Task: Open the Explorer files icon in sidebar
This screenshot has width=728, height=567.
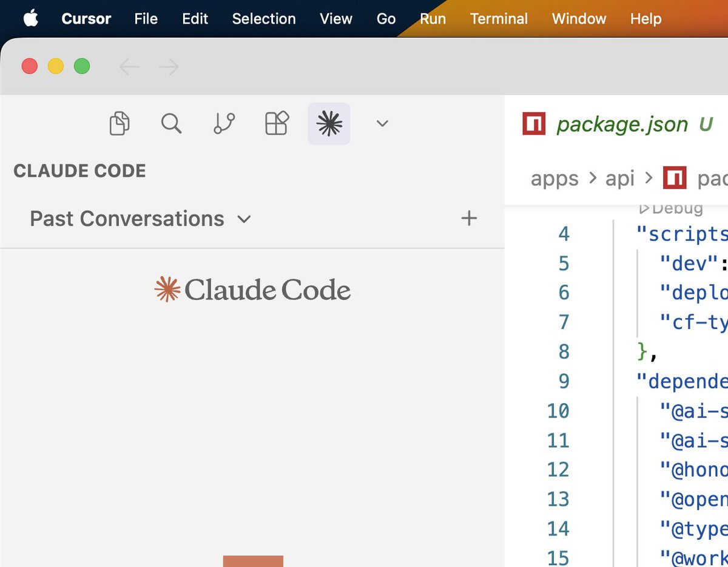Action: click(x=120, y=123)
